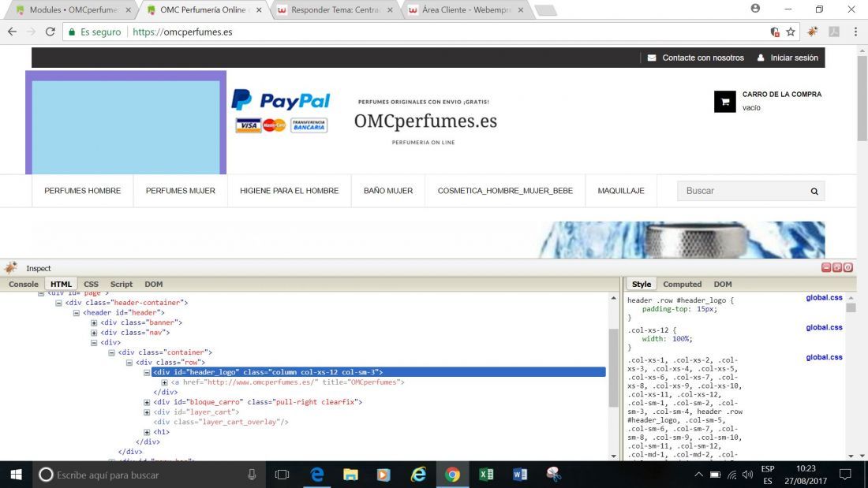868x488 pixels.
Task: Collapse the div class container node
Action: [112, 352]
